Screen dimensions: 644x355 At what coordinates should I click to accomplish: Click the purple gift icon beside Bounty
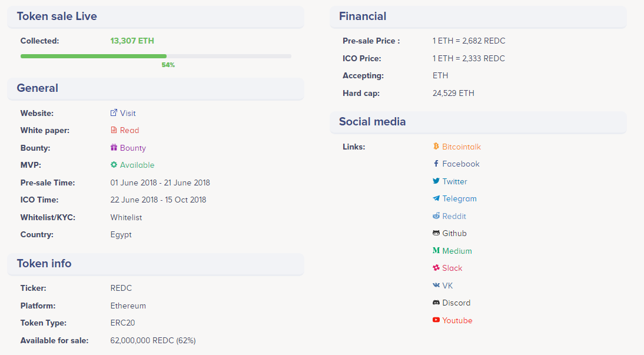click(x=114, y=147)
